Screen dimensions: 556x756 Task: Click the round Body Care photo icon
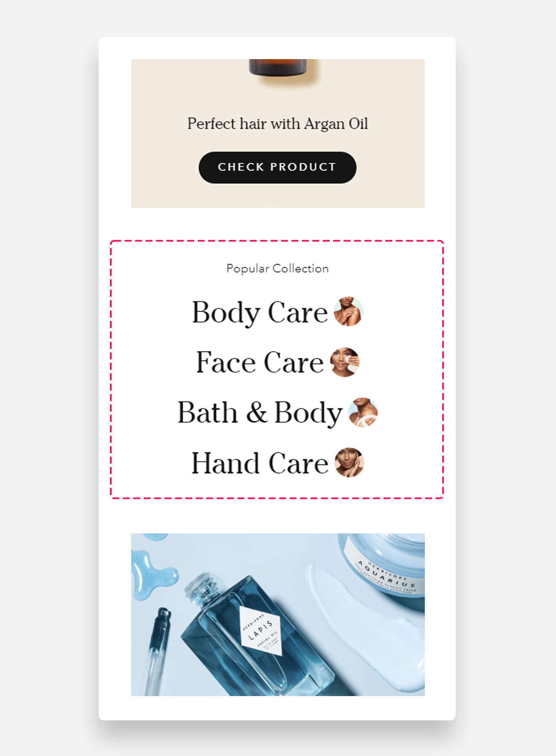348,312
